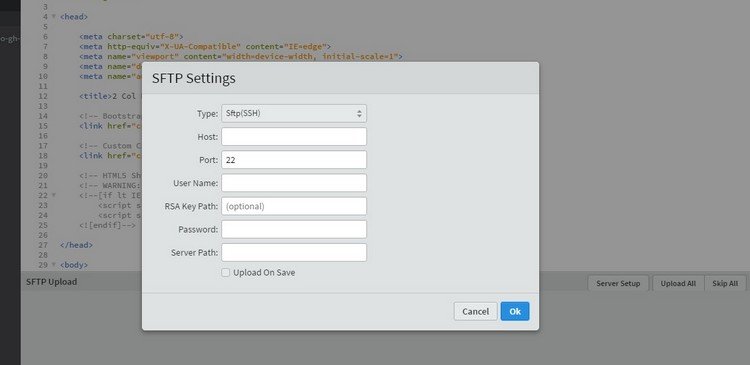Click the meta charset line 6 in editor
This screenshot has height=365, width=750.
[132, 36]
